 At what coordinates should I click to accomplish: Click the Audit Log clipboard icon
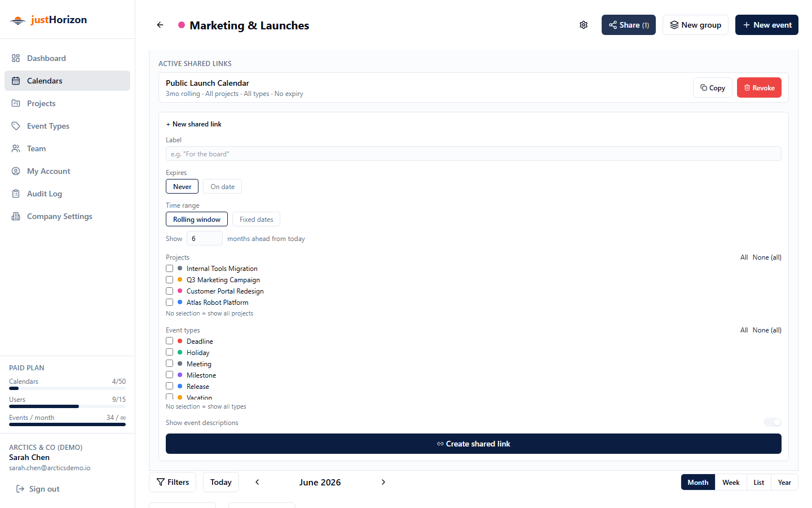click(16, 194)
